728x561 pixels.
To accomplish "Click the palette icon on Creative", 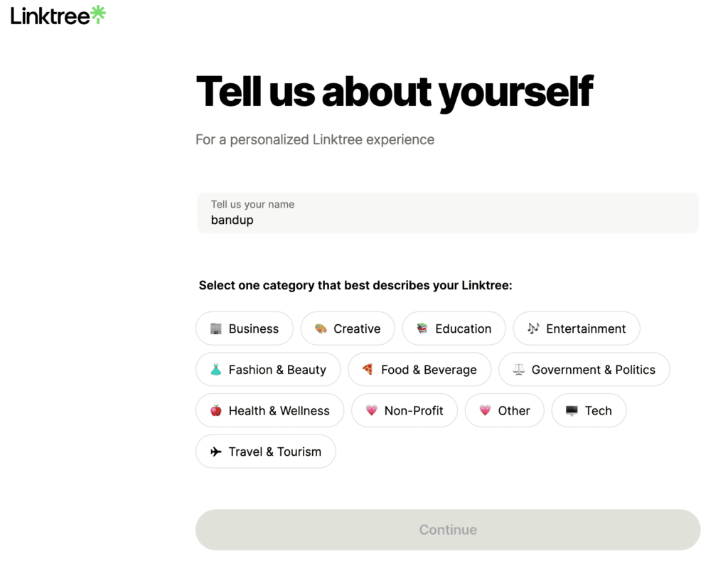I will [321, 328].
